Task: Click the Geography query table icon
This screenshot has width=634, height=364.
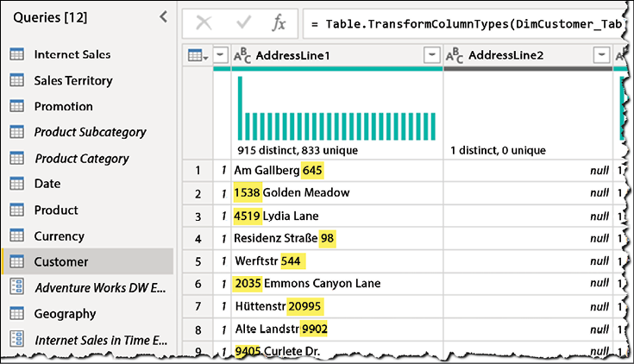Action: pyautogui.click(x=17, y=313)
